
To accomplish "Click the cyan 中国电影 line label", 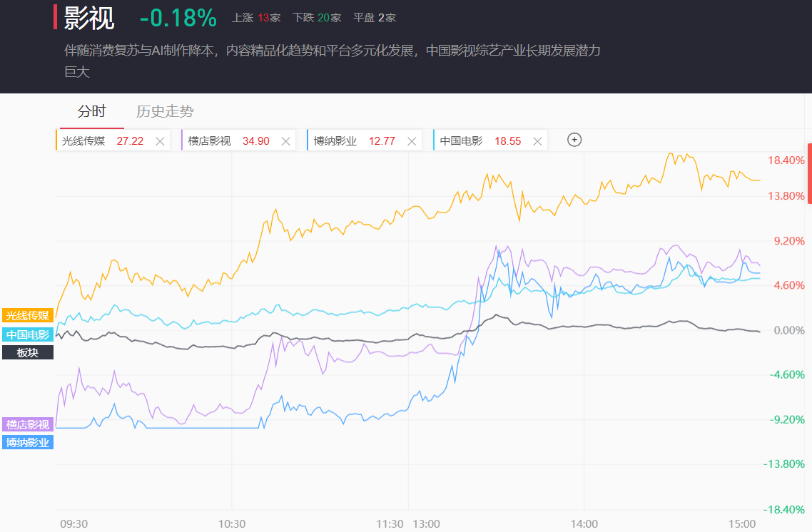I will tap(28, 334).
